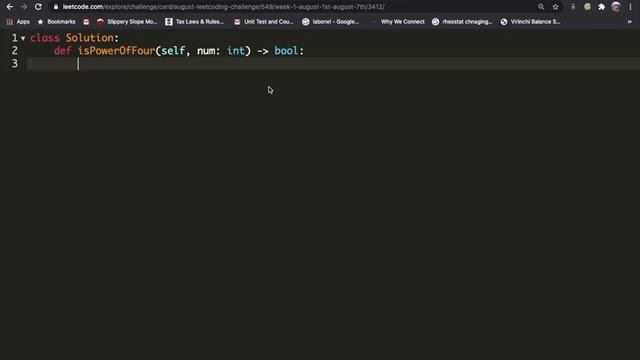Collapse the class Solution fold arrow
Screen dimensions: 640x360
tap(23, 38)
